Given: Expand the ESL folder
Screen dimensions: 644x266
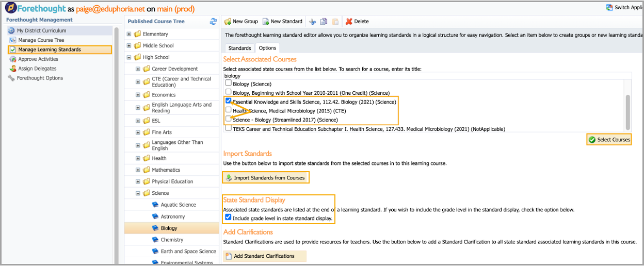Looking at the screenshot, I should coord(138,121).
